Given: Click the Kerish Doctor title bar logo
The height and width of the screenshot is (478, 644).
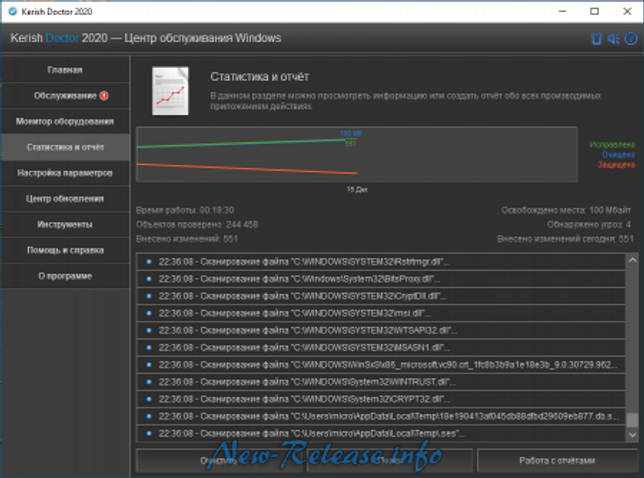Looking at the screenshot, I should pos(12,11).
